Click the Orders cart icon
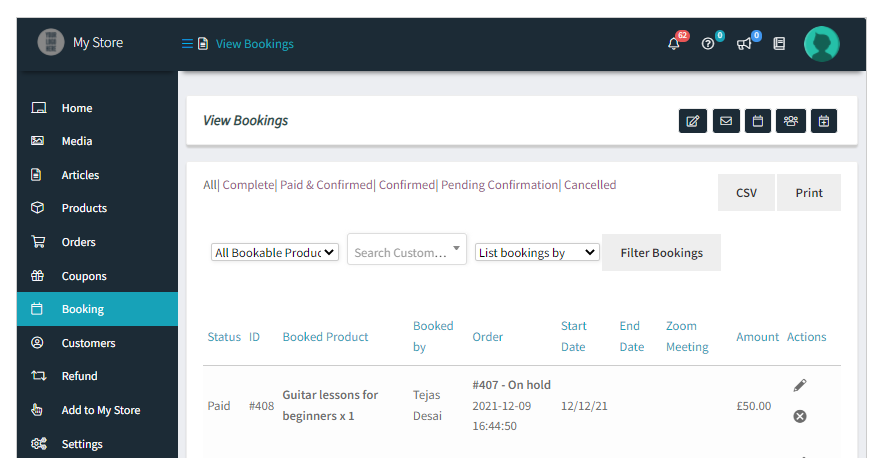This screenshot has width=875, height=458. (38, 242)
